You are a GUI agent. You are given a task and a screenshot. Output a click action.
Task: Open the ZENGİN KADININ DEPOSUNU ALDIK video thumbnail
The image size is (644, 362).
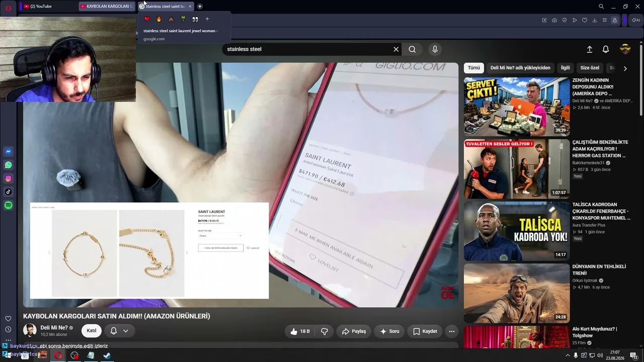tap(517, 107)
